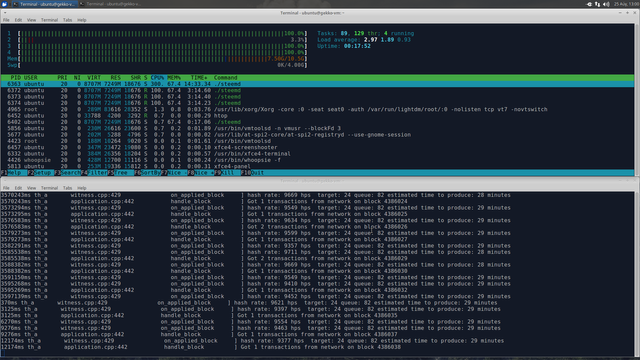Click the panel clock showing the date
The image size is (640, 360).
tap(626, 4)
